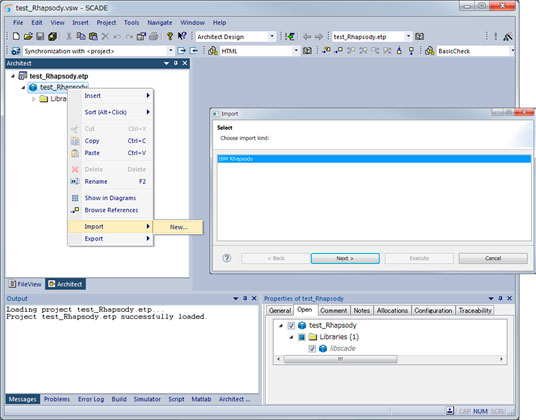Screen dimensions: 536x420
Task: Open the Traceability properties tab
Action: click(475, 310)
